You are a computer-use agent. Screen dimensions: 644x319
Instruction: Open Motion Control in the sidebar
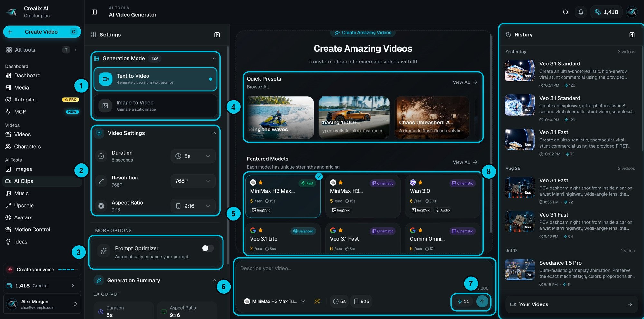tap(42, 229)
